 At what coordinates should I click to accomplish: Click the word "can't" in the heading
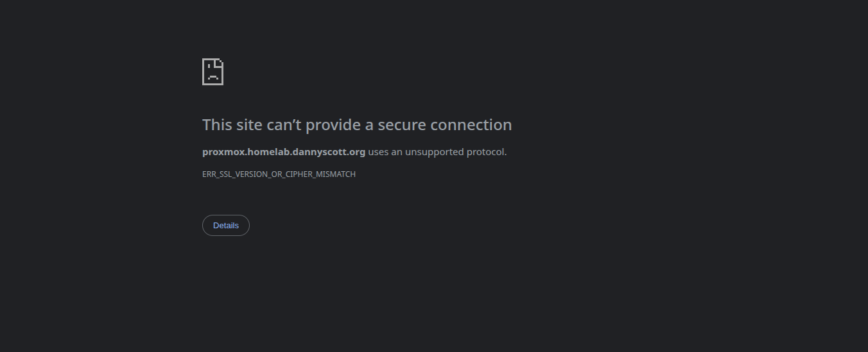tap(284, 125)
